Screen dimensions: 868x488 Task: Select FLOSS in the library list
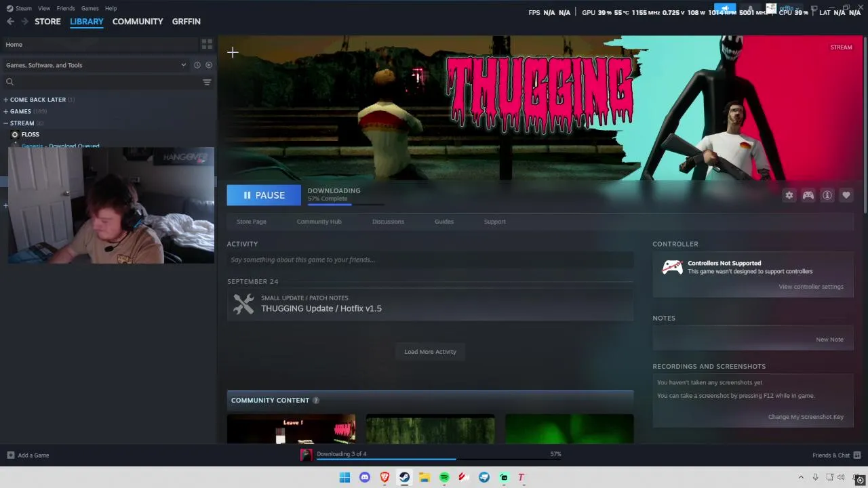coord(31,135)
